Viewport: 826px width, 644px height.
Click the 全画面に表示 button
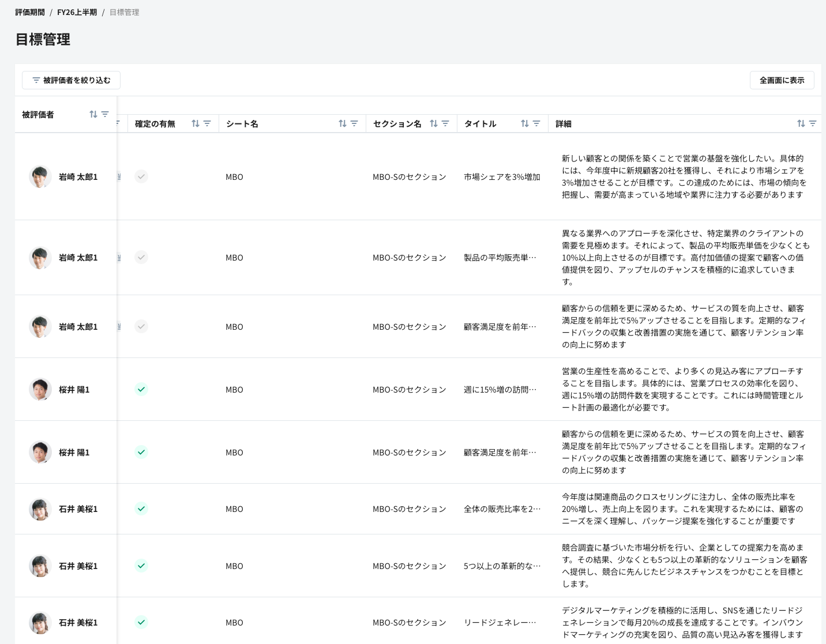pyautogui.click(x=782, y=80)
